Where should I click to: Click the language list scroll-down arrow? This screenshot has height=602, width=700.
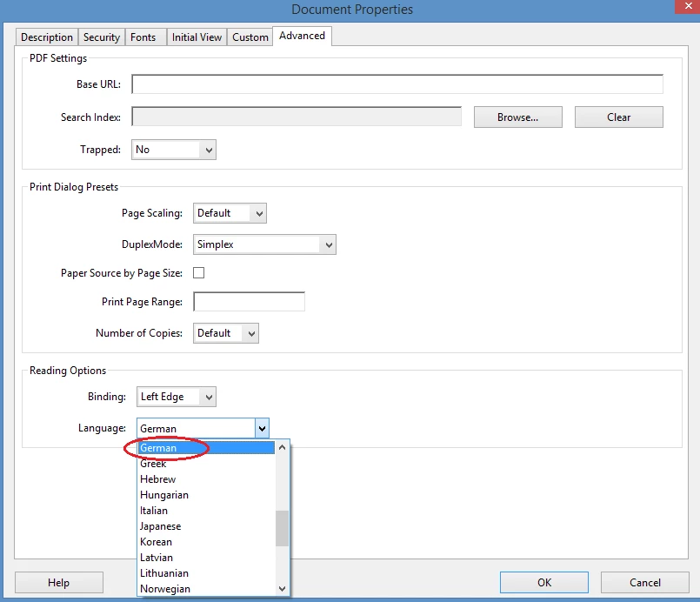pos(282,589)
